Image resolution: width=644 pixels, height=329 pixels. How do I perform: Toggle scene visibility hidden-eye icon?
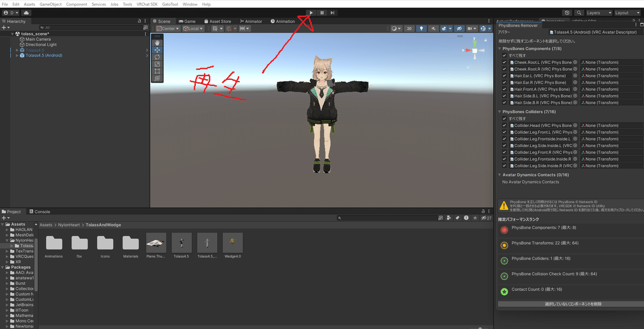[459, 28]
